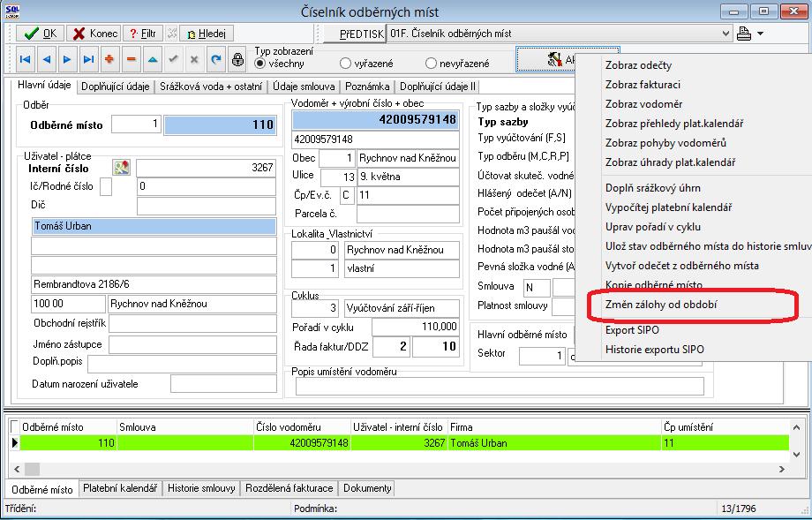Toggle checkbox next to Ič/Rodné číslo
The width and height of the screenshot is (812, 520).
(x=106, y=186)
